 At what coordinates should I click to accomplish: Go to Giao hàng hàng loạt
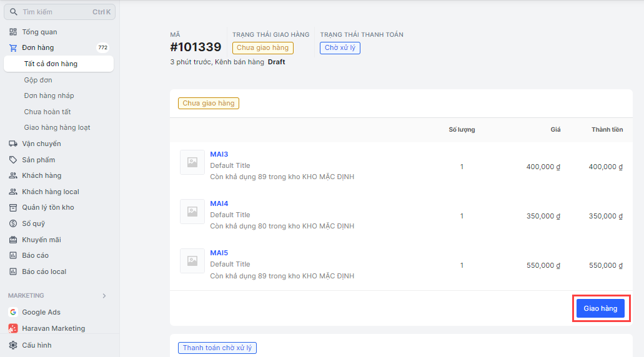pyautogui.click(x=57, y=127)
